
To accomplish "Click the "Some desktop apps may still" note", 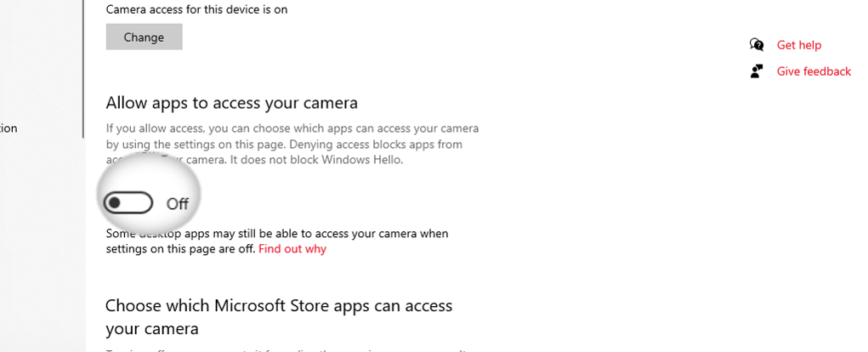I will (x=276, y=233).
